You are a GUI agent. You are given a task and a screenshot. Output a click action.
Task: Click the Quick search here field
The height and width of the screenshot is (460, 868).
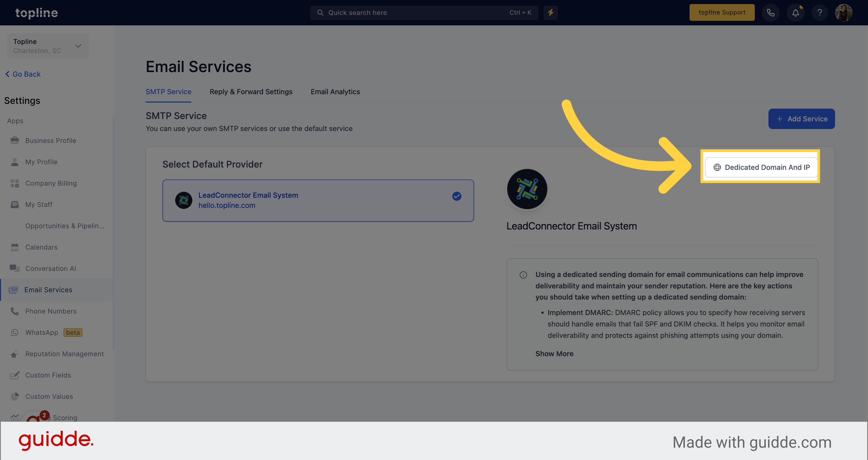pyautogui.click(x=424, y=12)
